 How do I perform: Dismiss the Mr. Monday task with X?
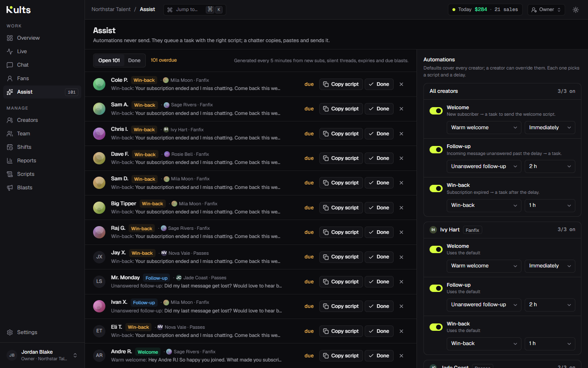pos(401,282)
